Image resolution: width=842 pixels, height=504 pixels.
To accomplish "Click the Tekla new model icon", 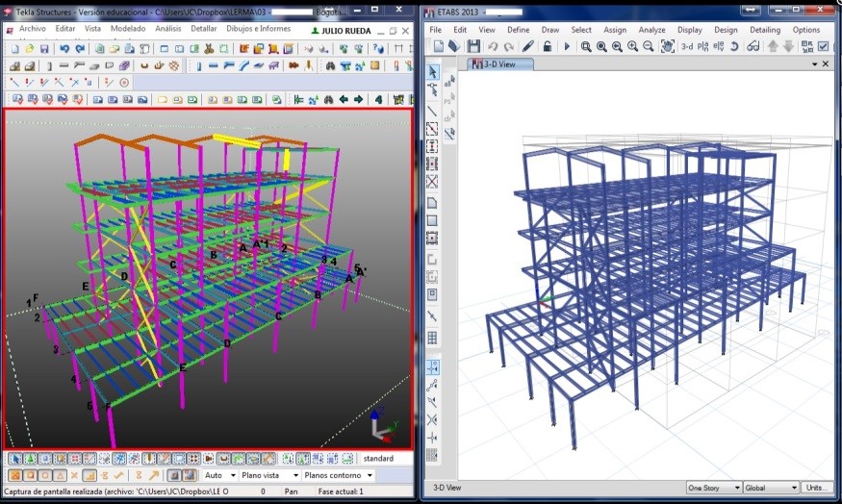I will pos(15,49).
